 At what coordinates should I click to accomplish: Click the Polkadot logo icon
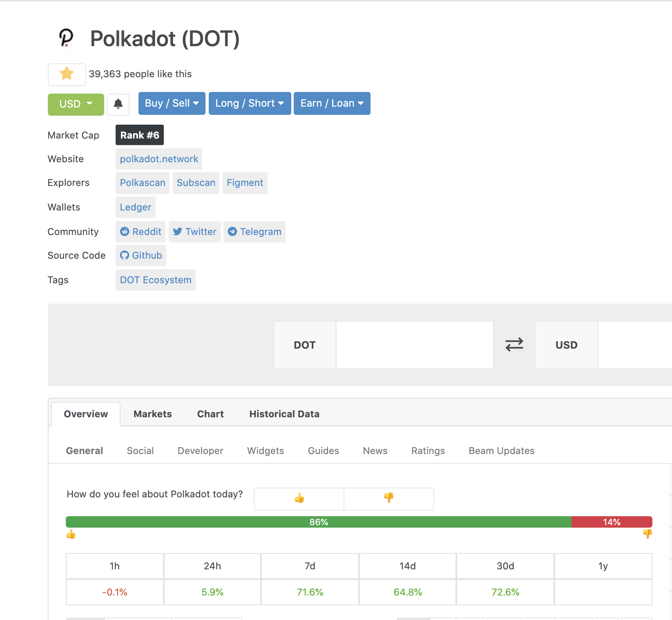point(66,38)
